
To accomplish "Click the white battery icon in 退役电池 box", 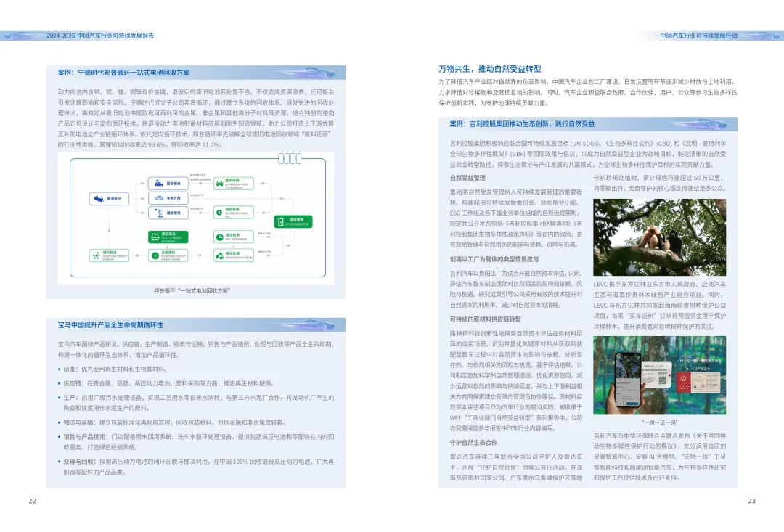I will click(280, 221).
